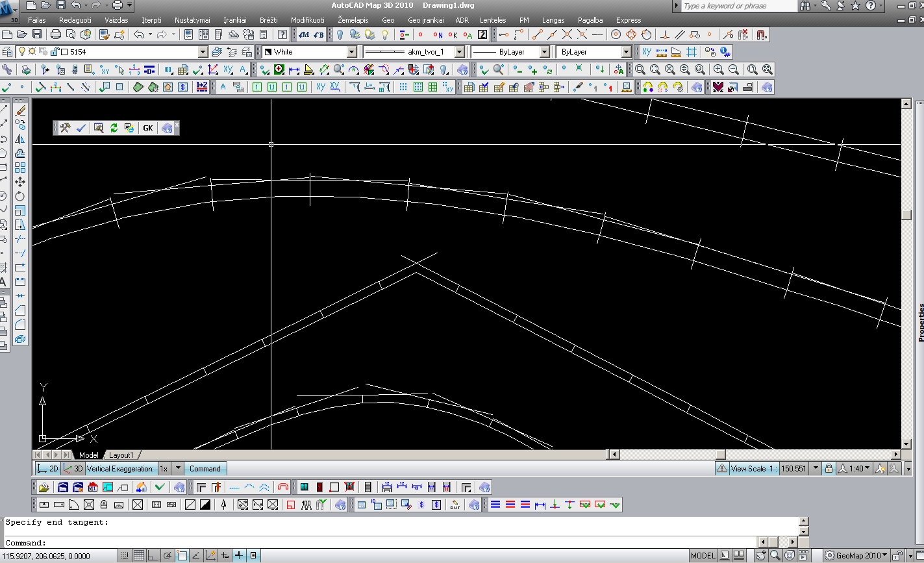
Task: Toggle Lineweight display in status bar
Action: click(x=239, y=556)
